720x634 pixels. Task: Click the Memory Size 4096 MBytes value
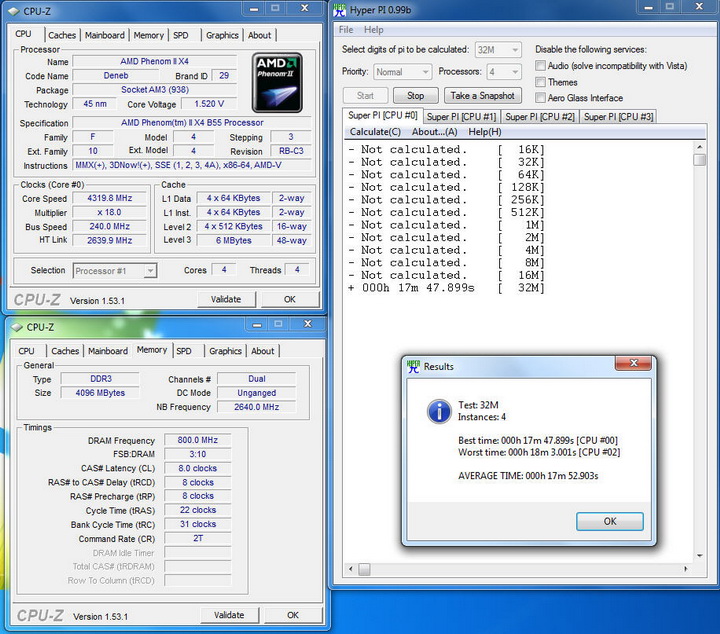(x=100, y=393)
